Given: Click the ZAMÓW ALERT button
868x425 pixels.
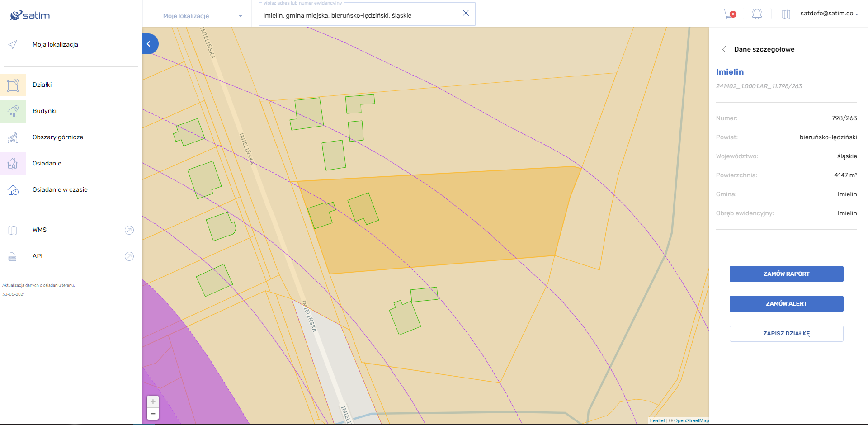Looking at the screenshot, I should (x=786, y=304).
